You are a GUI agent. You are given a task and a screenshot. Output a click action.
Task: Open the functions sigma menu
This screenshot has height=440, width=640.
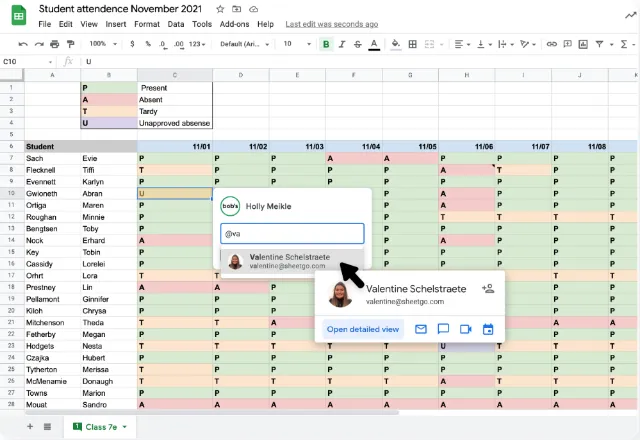624,44
